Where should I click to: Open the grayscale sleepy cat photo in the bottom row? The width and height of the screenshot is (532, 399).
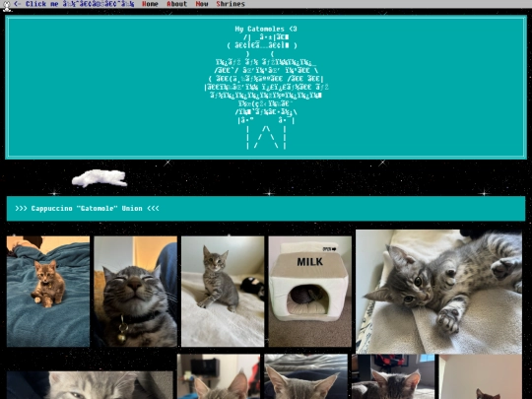(90, 385)
